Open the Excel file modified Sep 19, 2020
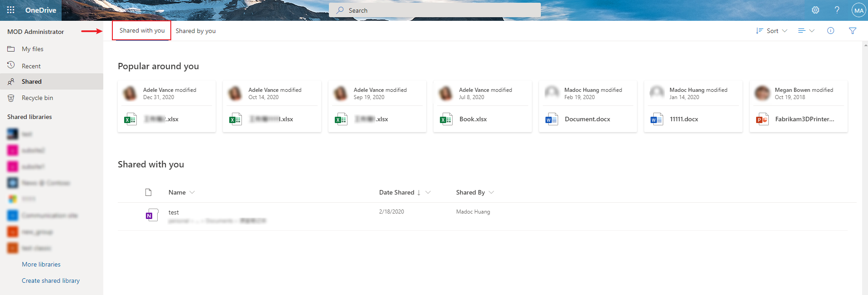This screenshot has height=295, width=868. [377, 106]
